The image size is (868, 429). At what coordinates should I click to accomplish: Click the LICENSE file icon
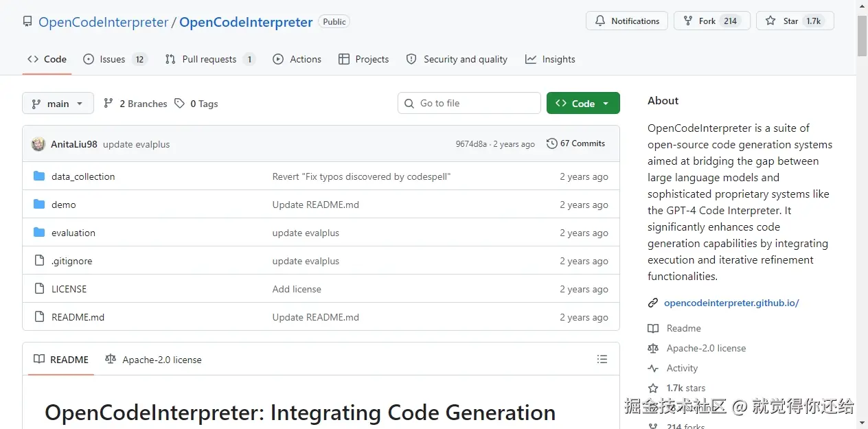click(x=39, y=289)
